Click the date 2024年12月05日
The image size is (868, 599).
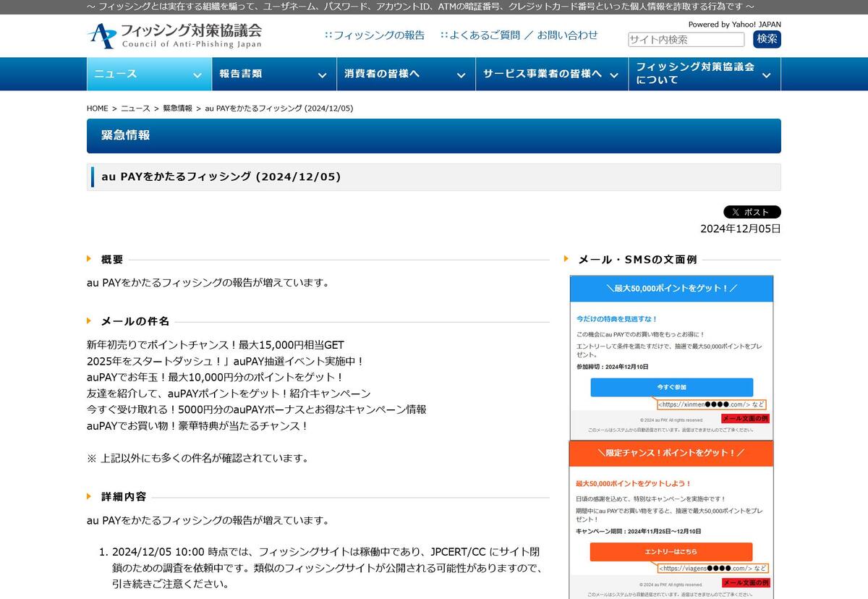click(x=741, y=229)
